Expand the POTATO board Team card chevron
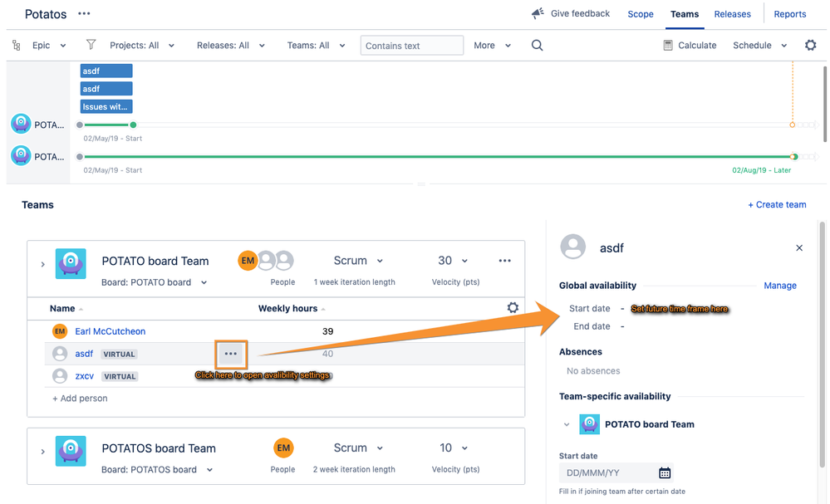Image resolution: width=830 pixels, height=504 pixels. [43, 264]
